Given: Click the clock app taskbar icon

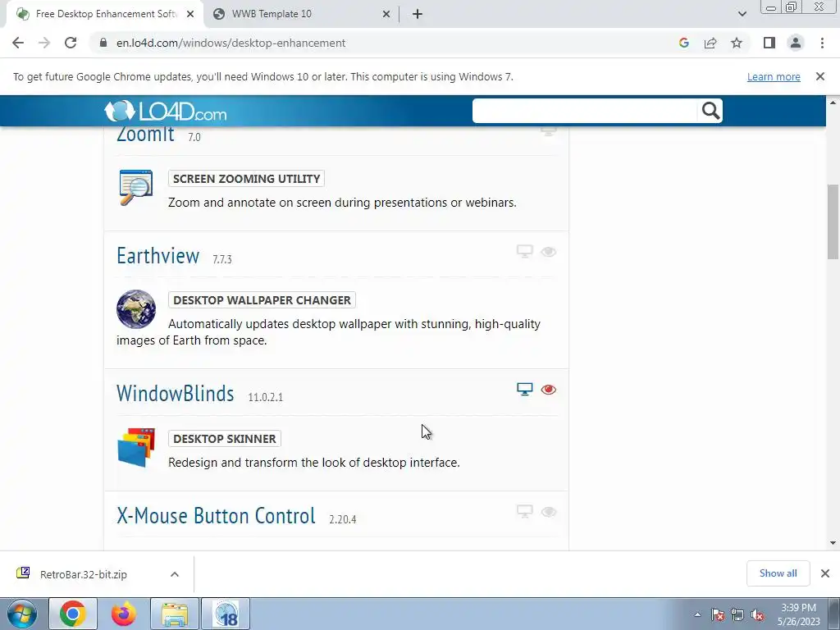Looking at the screenshot, I should point(226,614).
